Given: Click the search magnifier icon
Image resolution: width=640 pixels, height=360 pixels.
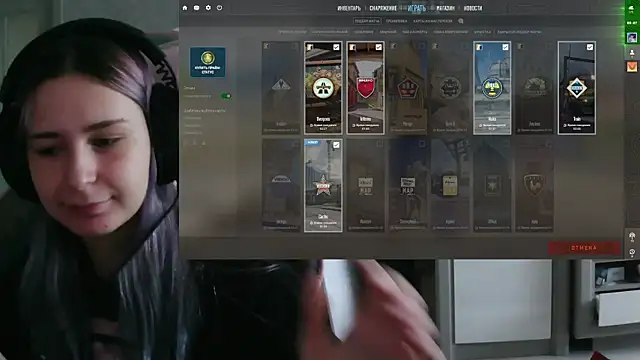Looking at the screenshot, I should [461, 21].
